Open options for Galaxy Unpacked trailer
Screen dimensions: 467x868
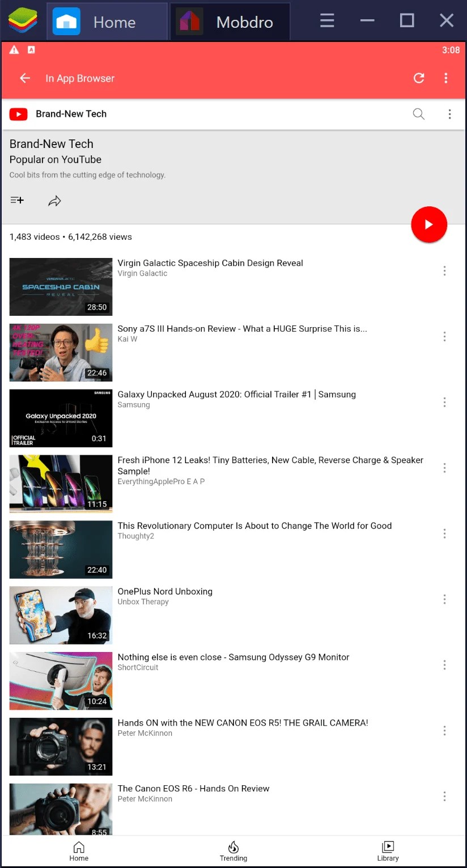pos(444,402)
